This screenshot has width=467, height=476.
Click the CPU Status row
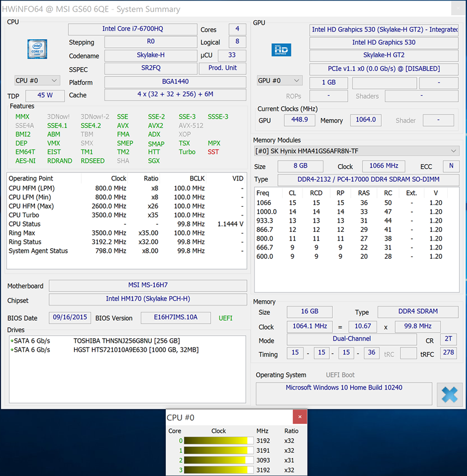(x=126, y=224)
